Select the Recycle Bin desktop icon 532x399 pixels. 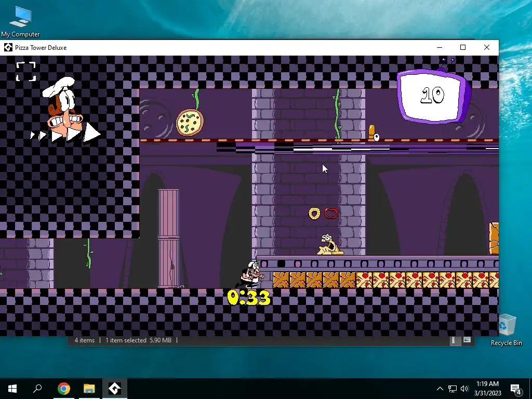tap(507, 330)
